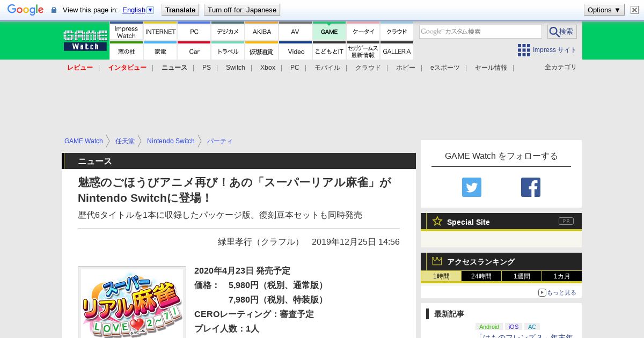Go to PC category in game nav

coord(295,68)
